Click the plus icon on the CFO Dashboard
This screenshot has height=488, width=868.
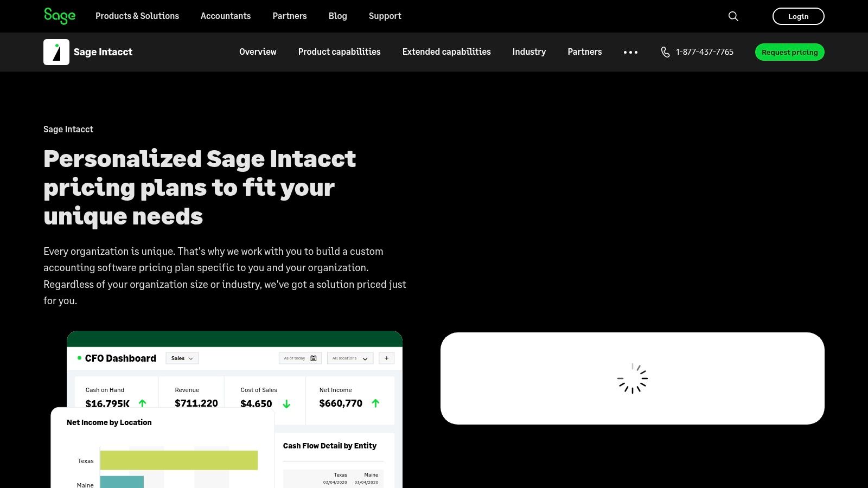386,358
